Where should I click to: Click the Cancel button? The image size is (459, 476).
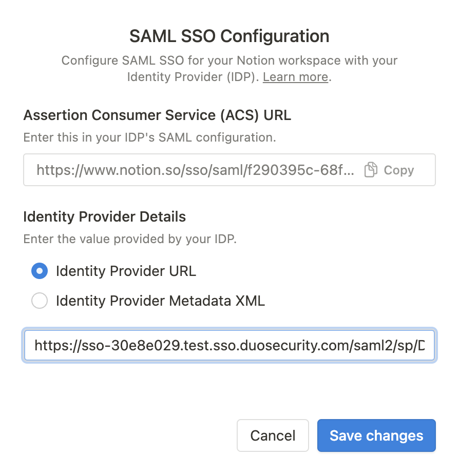coord(273,435)
